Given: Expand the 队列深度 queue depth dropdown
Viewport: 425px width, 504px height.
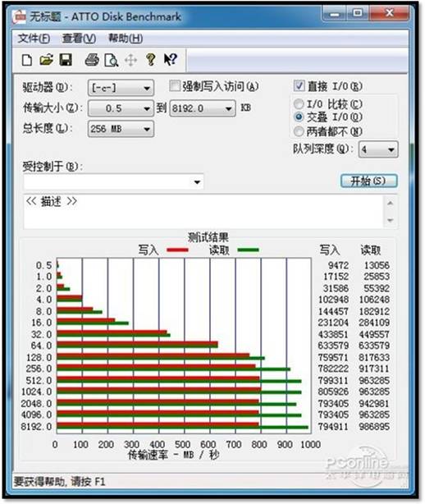Looking at the screenshot, I should point(378,149).
